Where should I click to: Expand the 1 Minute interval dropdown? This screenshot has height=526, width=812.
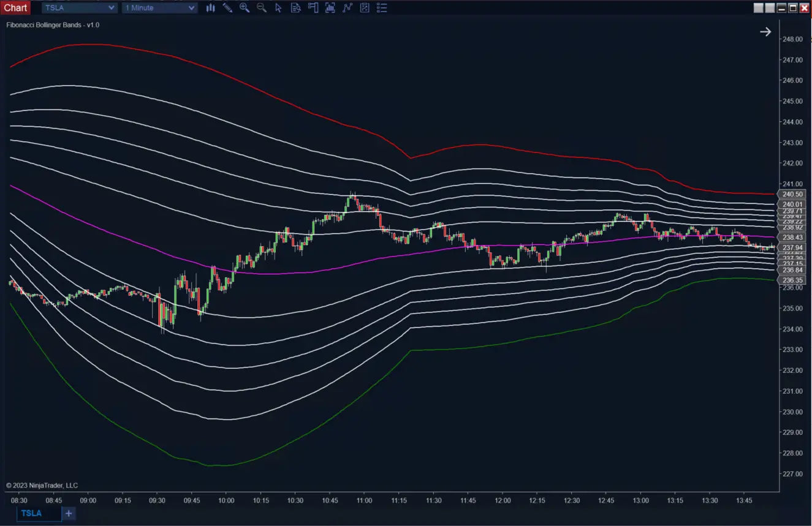159,8
